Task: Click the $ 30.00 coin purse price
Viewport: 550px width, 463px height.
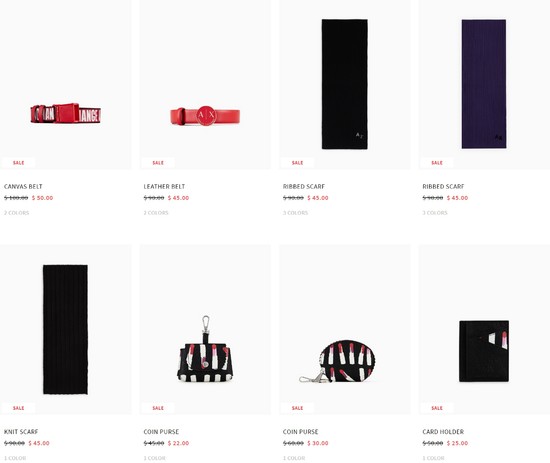Action: 318,443
